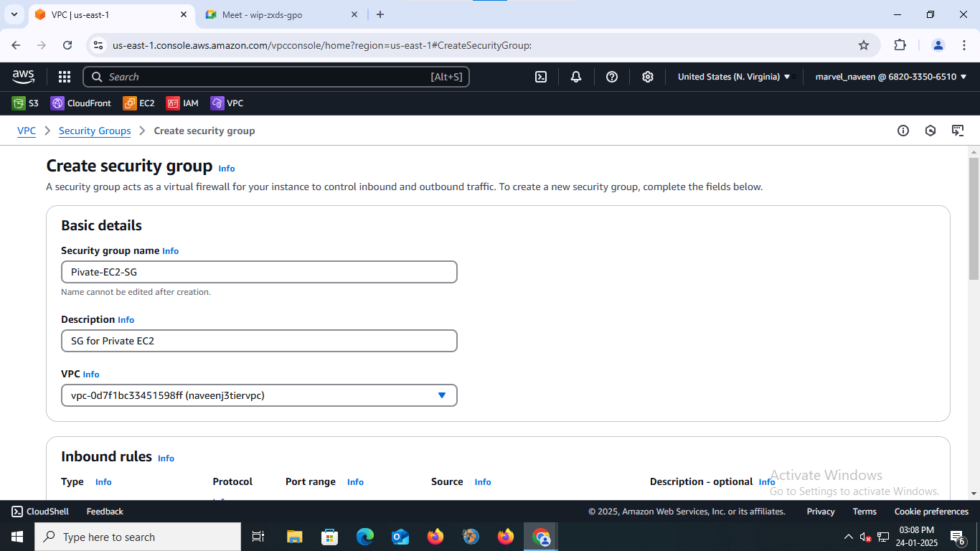Open the United States (N. Virginia) region selector
The height and width of the screenshot is (551, 980).
pyautogui.click(x=734, y=77)
